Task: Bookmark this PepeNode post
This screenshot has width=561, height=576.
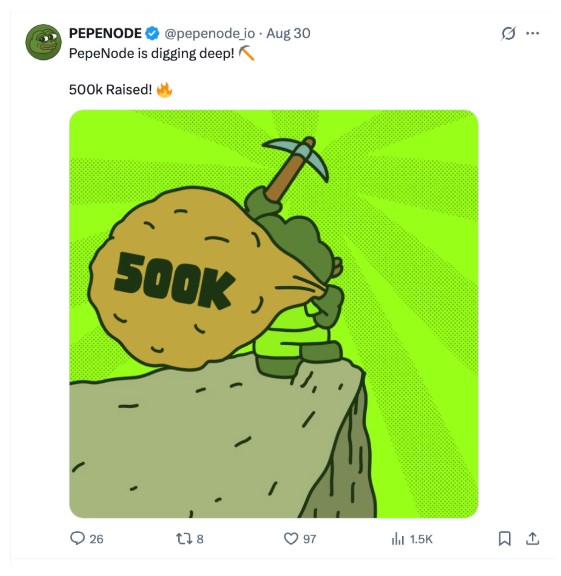Action: pyautogui.click(x=505, y=539)
